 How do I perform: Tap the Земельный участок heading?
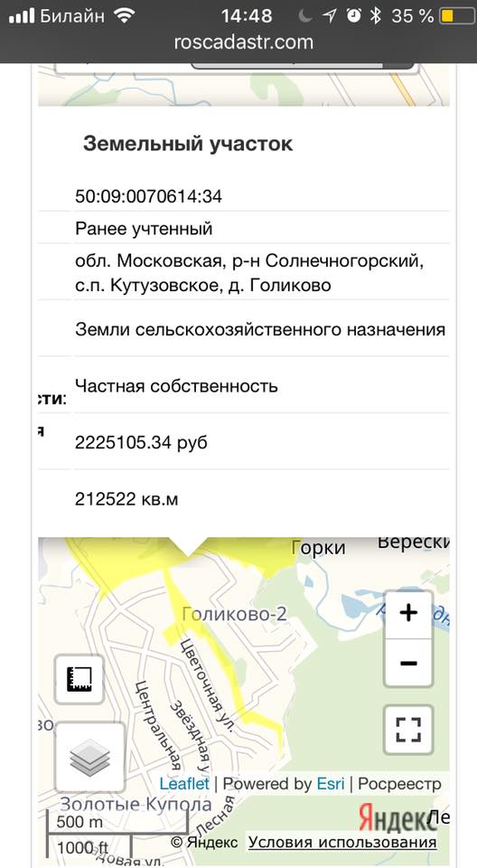point(188,144)
